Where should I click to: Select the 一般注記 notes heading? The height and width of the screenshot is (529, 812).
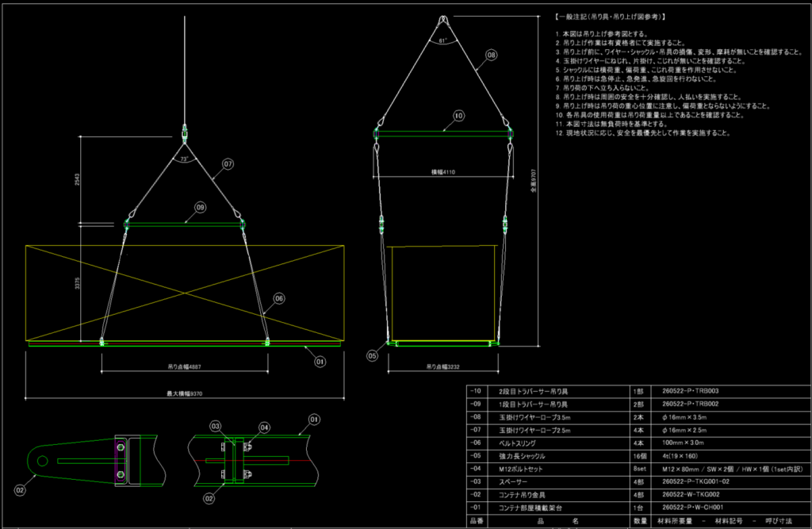click(610, 17)
